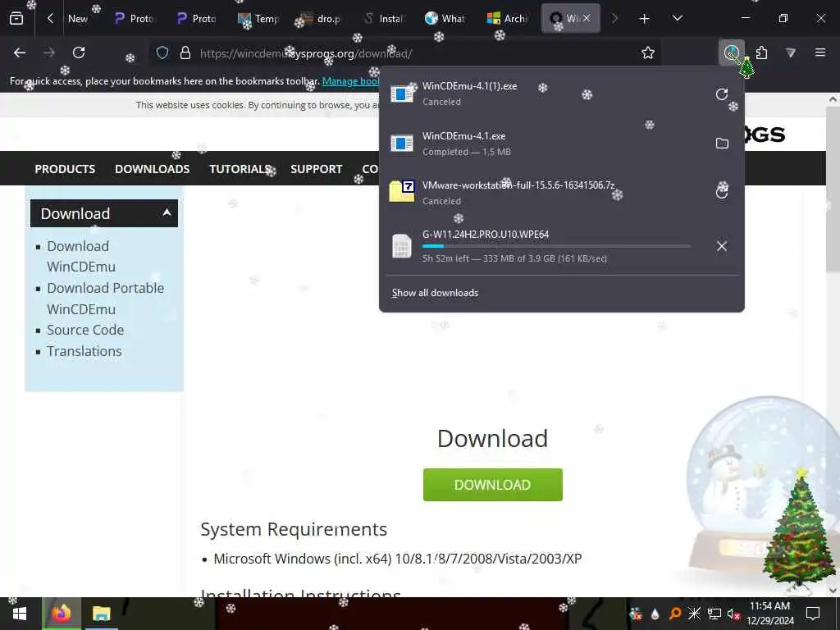Switch to the first Proton tab
Screen dimensions: 840x630
click(134, 19)
